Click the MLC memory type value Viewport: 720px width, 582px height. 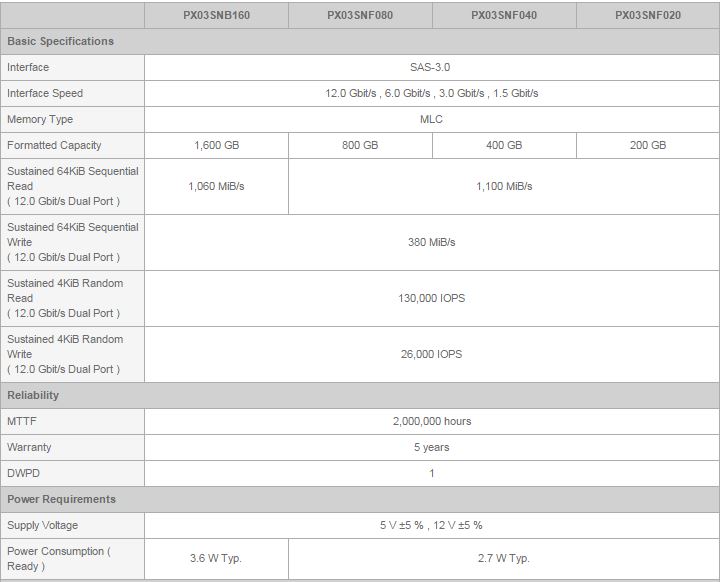[x=431, y=119]
